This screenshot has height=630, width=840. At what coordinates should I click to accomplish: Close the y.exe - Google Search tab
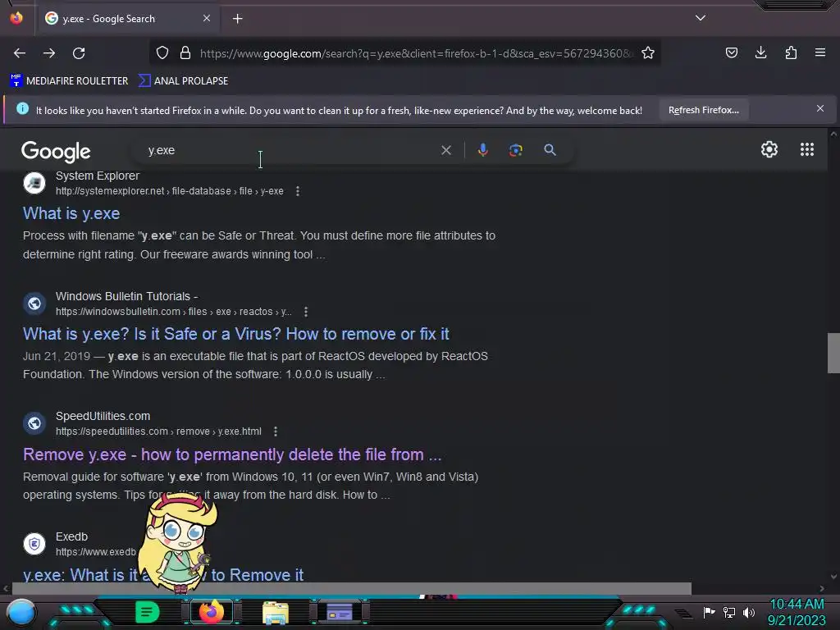(207, 18)
